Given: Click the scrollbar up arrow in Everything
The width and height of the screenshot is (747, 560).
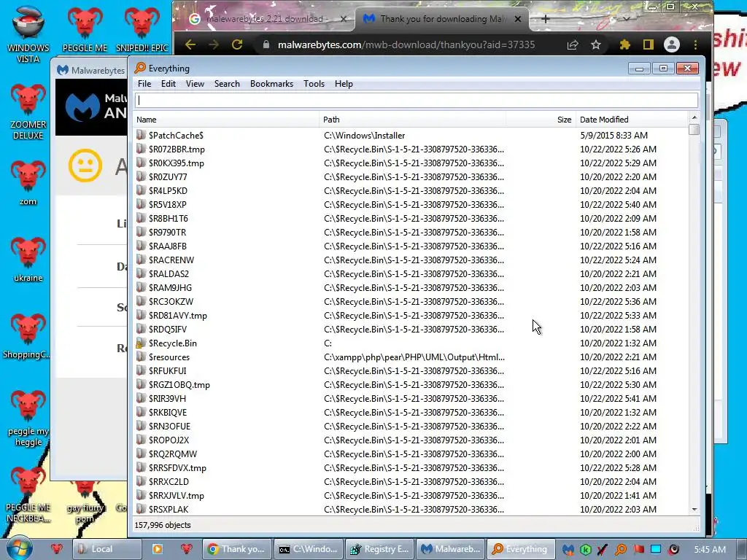Looking at the screenshot, I should (694, 117).
